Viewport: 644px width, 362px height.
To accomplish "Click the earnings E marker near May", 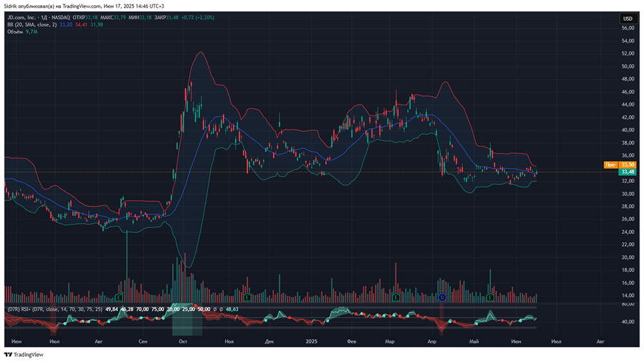I will 490,297.
